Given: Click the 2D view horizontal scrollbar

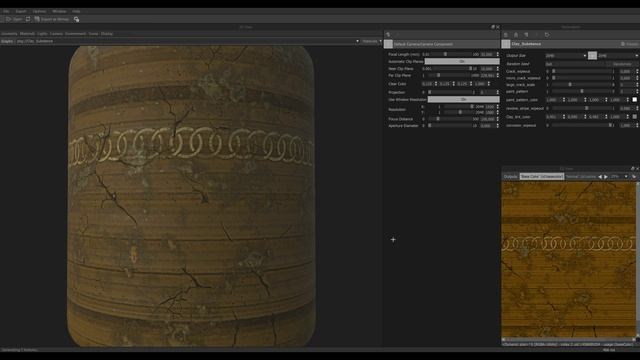Looking at the screenshot, I should point(569,340).
